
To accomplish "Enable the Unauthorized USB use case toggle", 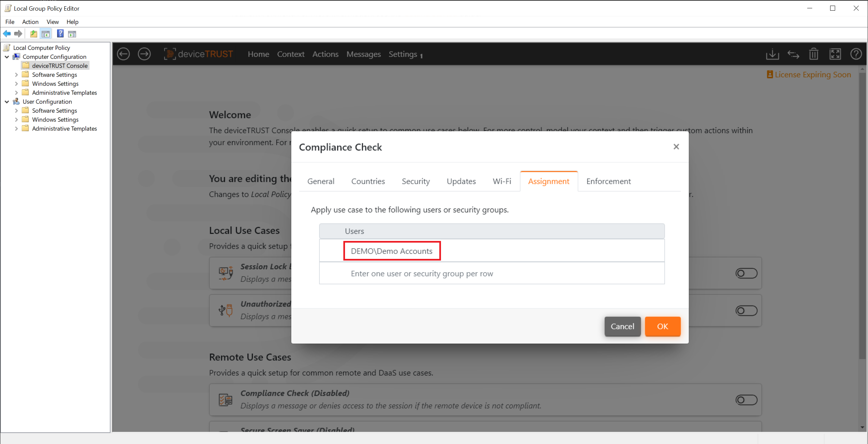I will 746,310.
